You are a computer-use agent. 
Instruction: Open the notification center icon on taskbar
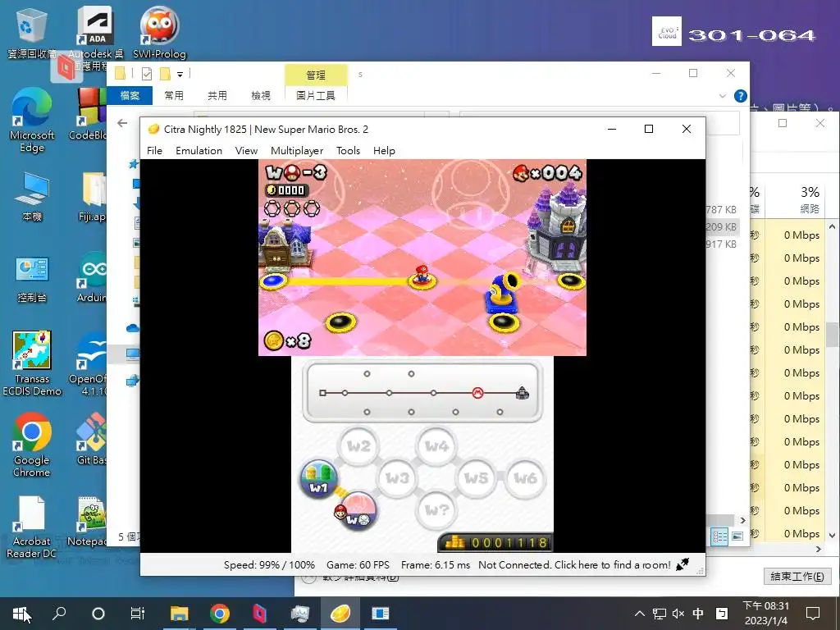coord(813,614)
